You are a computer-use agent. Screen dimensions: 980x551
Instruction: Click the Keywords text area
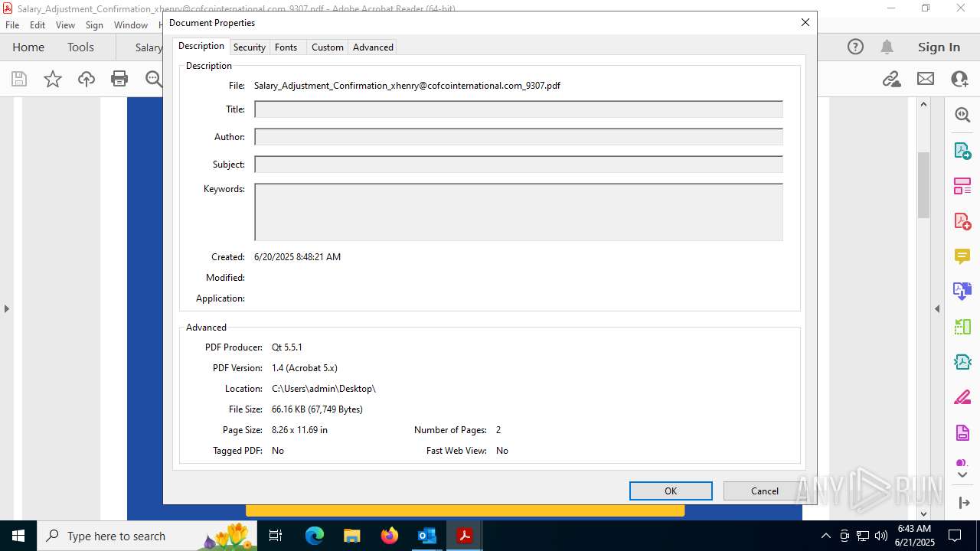click(518, 212)
